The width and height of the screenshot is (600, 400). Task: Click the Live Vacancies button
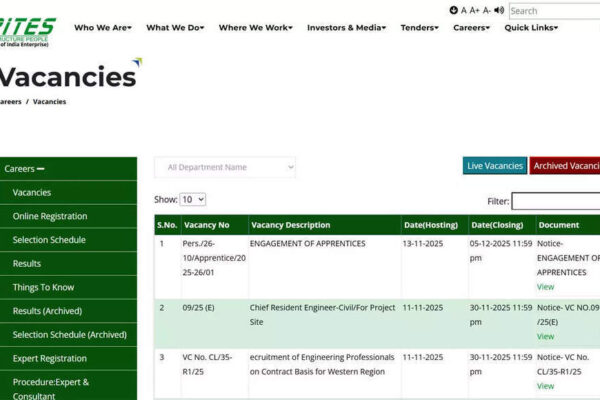tap(495, 166)
